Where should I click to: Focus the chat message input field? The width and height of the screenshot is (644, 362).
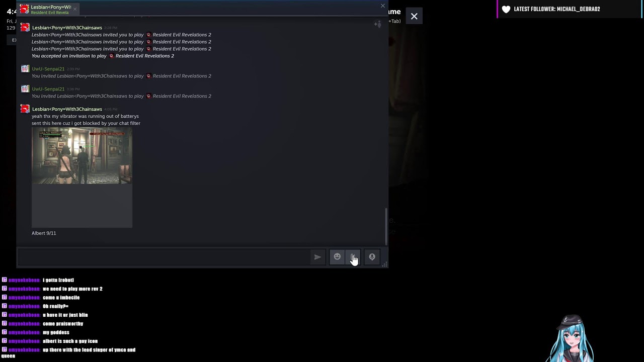click(x=165, y=257)
